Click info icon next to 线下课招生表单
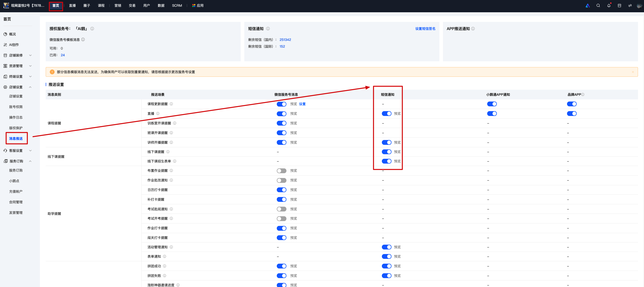The width and height of the screenshot is (644, 287). [175, 161]
